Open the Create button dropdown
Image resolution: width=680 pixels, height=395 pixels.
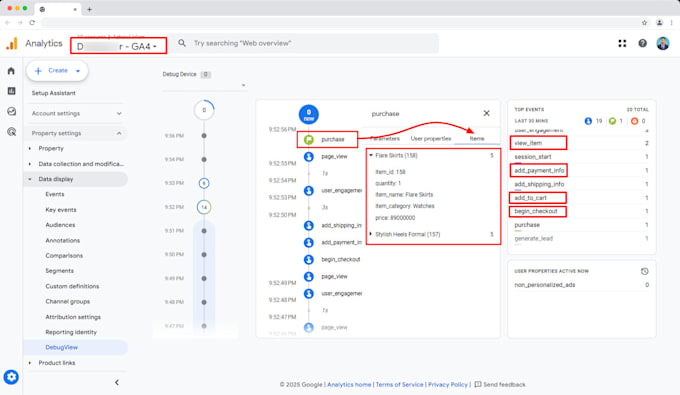point(78,71)
